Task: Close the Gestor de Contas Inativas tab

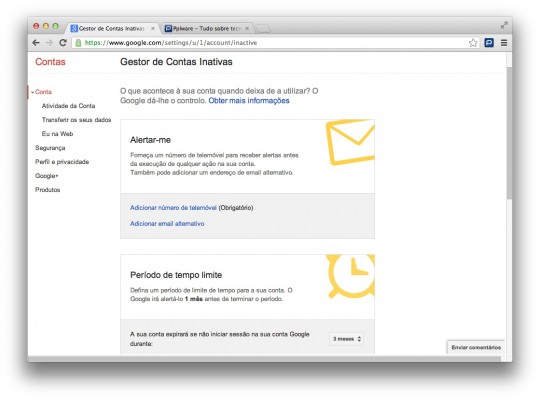Action: pyautogui.click(x=153, y=29)
